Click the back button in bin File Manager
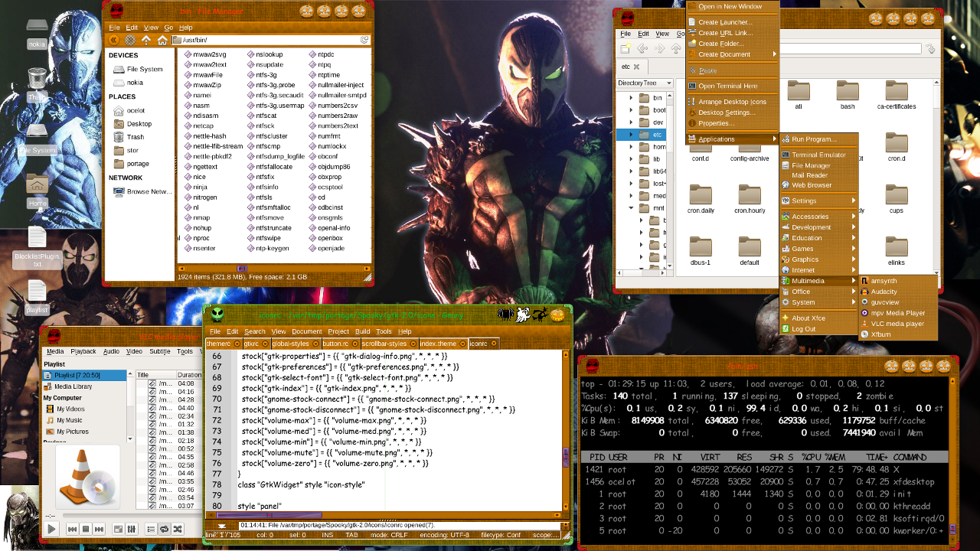 click(113, 40)
